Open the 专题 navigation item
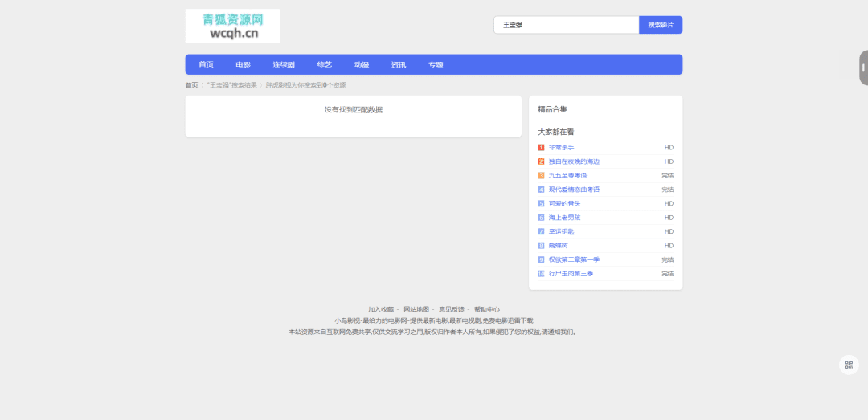This screenshot has height=420, width=868. point(436,65)
